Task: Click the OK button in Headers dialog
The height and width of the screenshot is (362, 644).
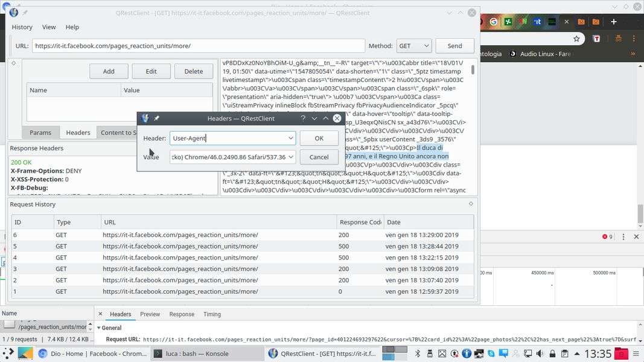Action: coord(319,138)
